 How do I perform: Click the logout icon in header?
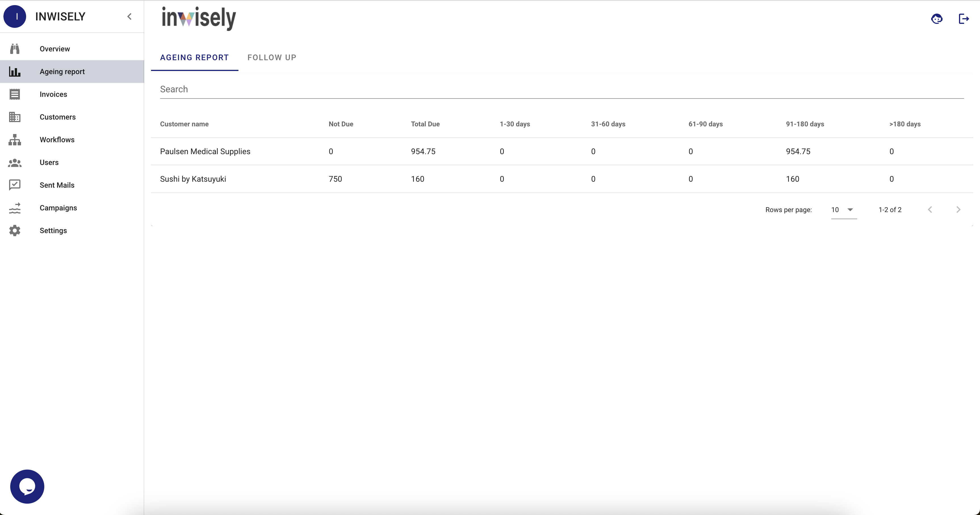[x=963, y=18]
